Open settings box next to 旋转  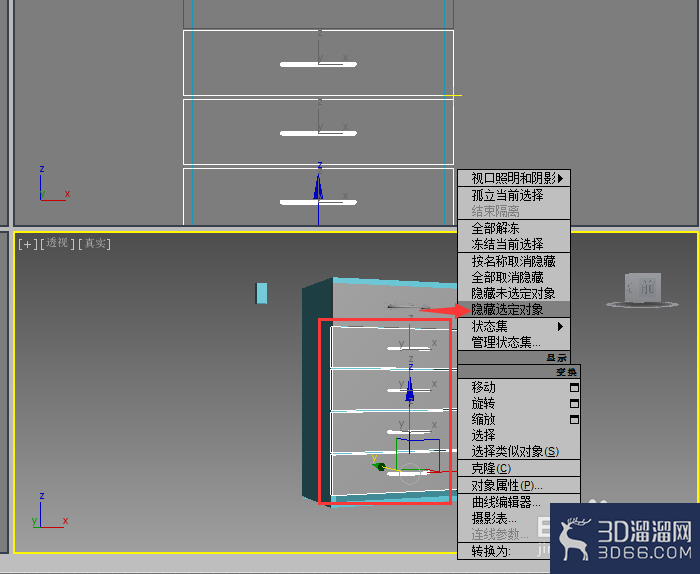pos(575,403)
